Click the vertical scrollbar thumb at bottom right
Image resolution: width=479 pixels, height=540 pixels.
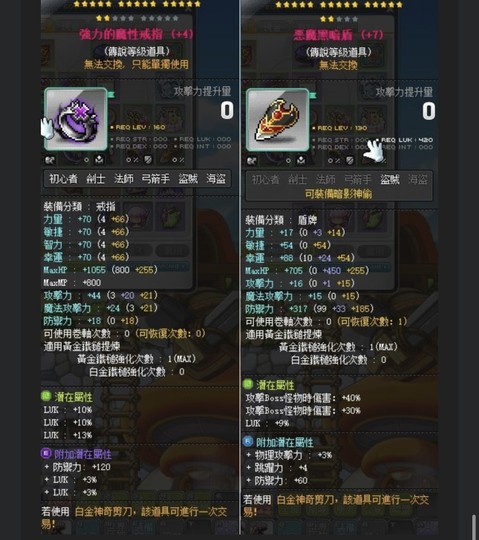475,527
